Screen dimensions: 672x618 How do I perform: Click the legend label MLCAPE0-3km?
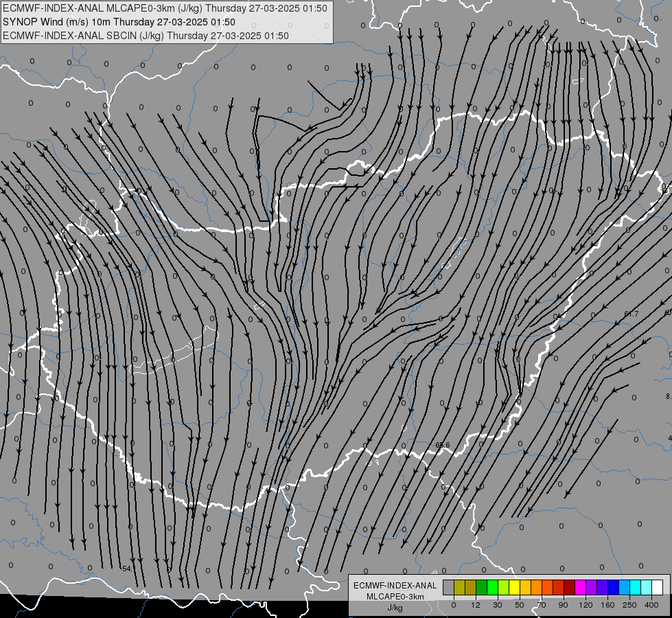(395, 597)
